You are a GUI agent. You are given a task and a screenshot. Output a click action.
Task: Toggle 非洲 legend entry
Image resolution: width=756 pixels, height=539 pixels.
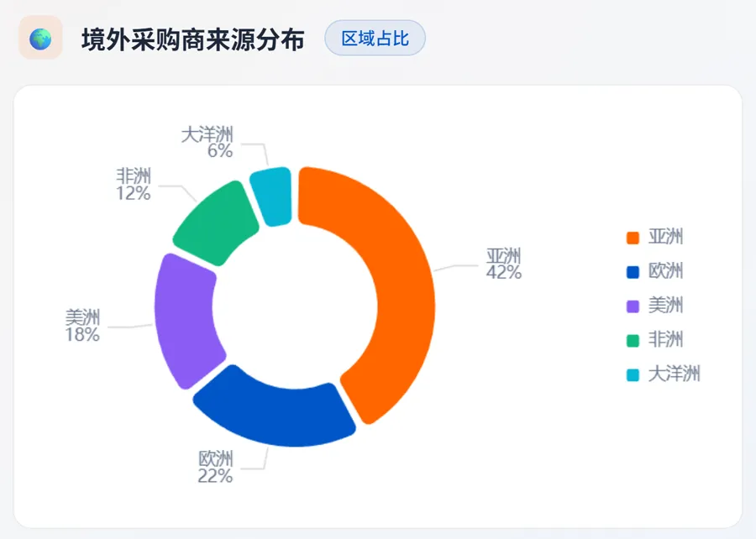[665, 340]
